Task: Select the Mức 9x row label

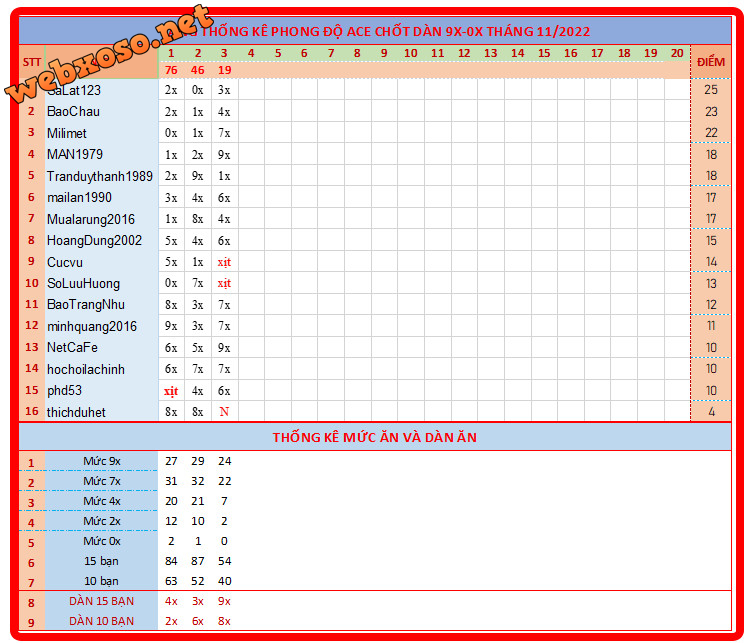Action: [x=102, y=461]
